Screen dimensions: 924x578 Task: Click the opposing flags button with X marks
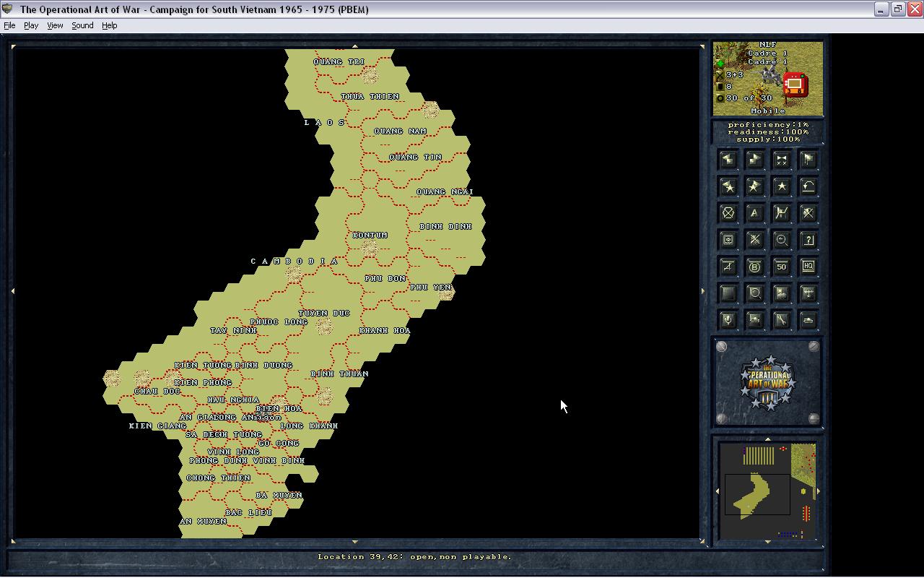click(x=781, y=160)
